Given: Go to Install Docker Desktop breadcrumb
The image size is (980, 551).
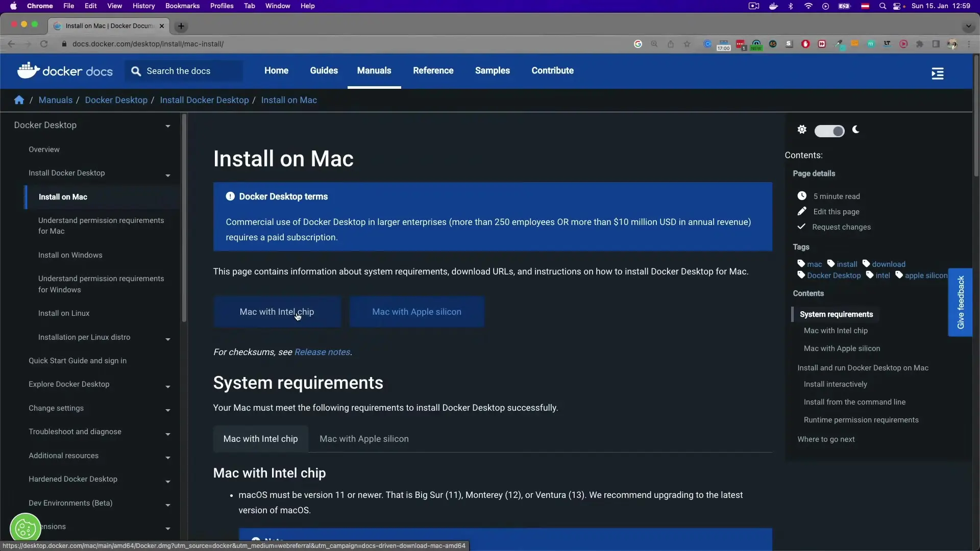Looking at the screenshot, I should pos(204,100).
